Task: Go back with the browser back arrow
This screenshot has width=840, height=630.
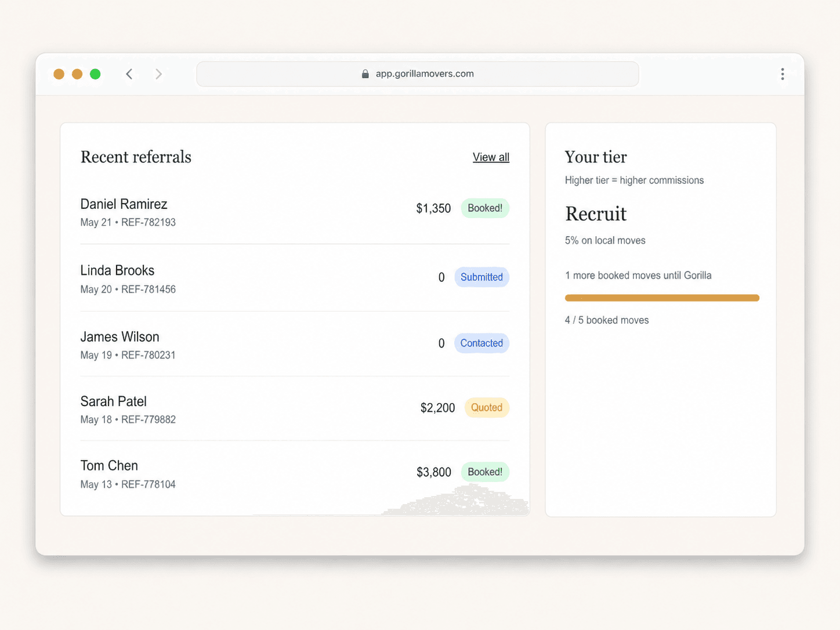Action: point(129,74)
